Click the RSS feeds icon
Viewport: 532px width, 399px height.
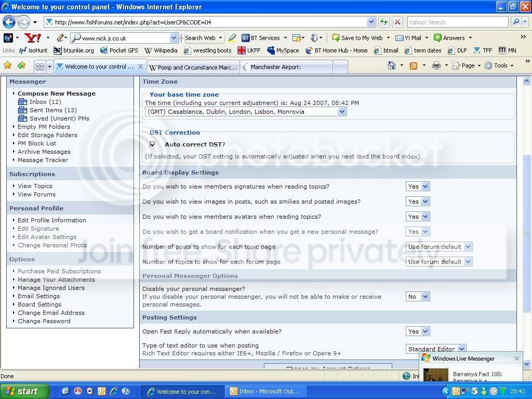(x=414, y=65)
